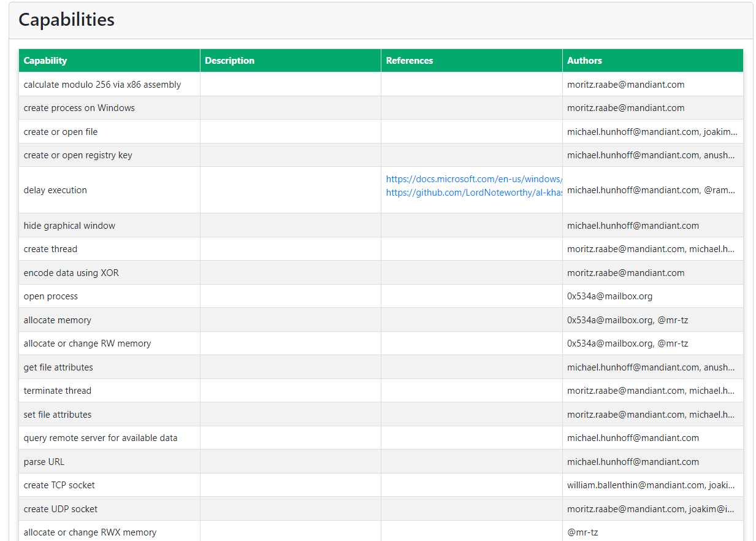Click the Authors column header

pos(584,61)
